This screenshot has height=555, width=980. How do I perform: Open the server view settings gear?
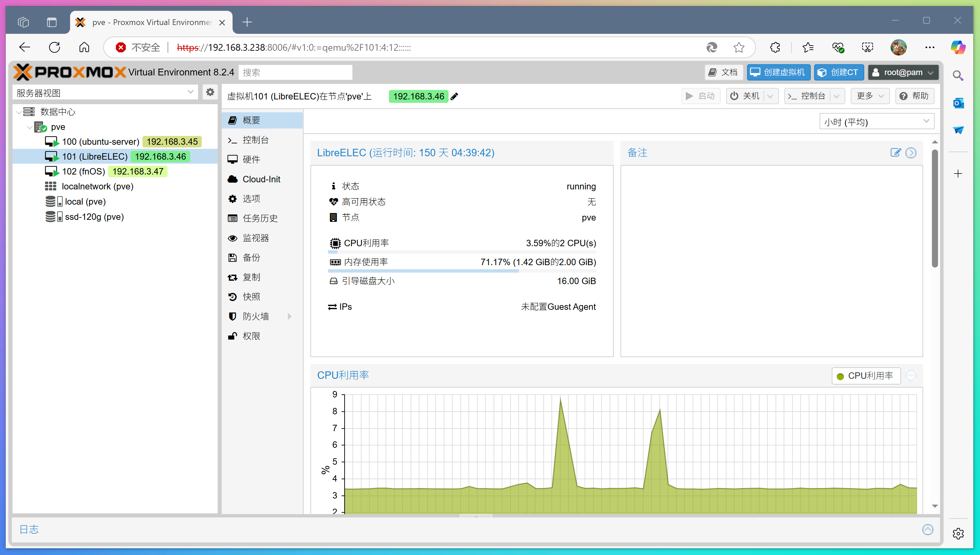tap(210, 92)
